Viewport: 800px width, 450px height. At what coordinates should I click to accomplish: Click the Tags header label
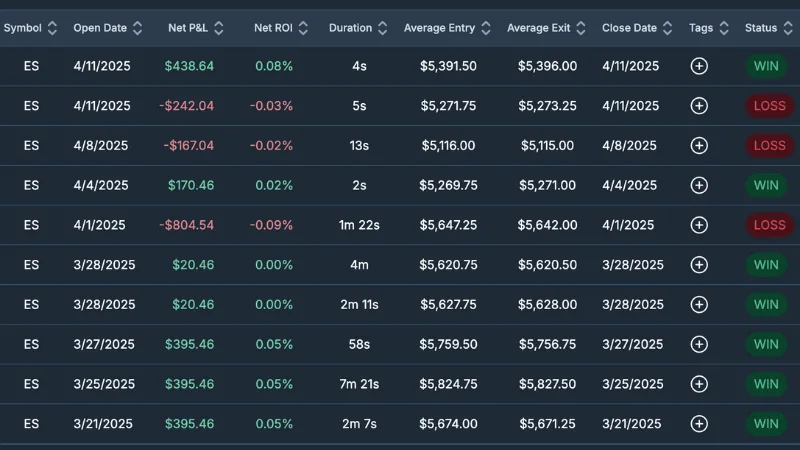pyautogui.click(x=701, y=28)
